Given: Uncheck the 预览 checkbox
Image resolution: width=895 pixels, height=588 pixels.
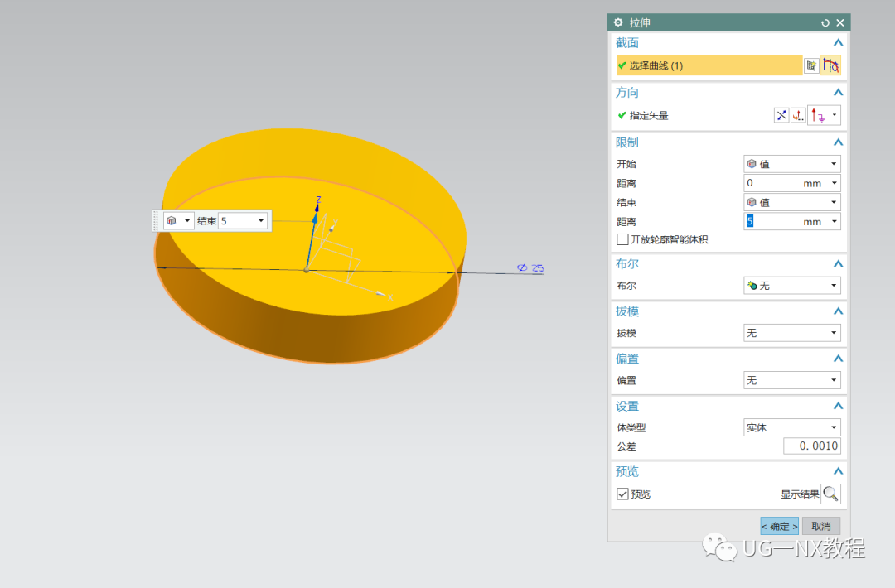Looking at the screenshot, I should [x=622, y=494].
